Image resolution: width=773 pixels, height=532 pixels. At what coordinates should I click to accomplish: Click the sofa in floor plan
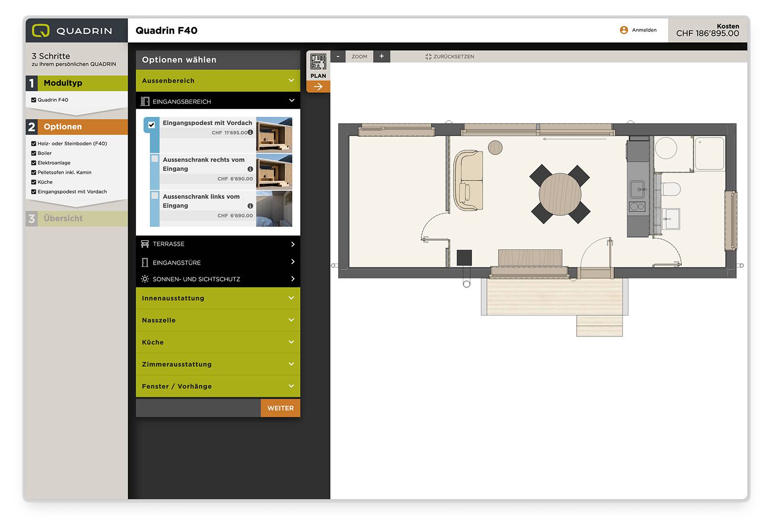pyautogui.click(x=468, y=181)
